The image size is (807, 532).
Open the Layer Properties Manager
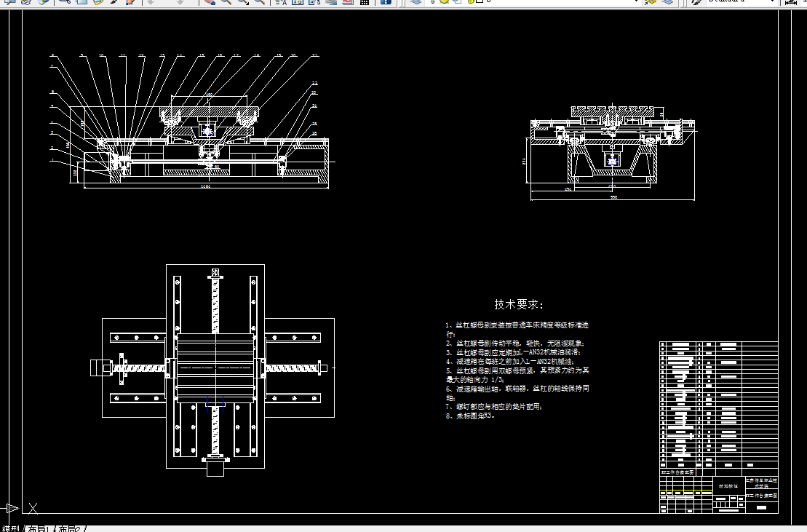(416, 3)
